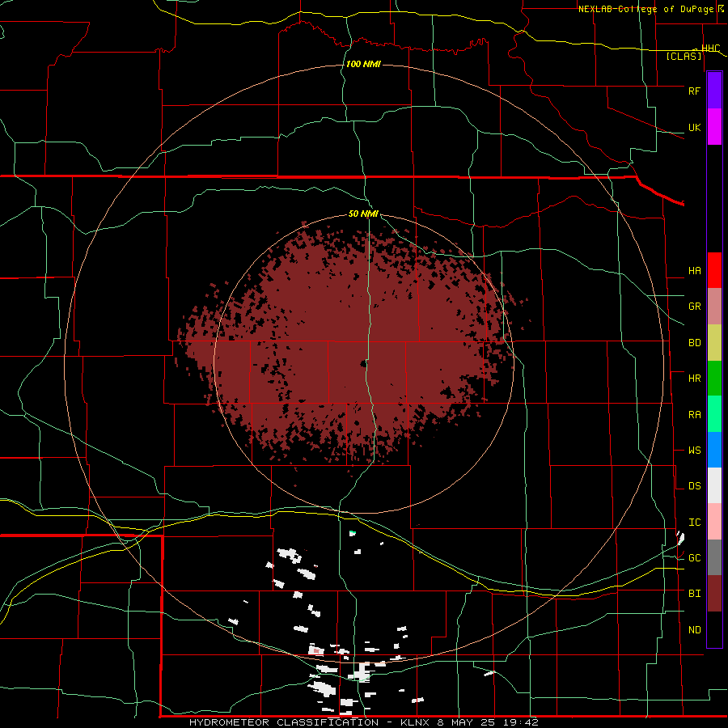Viewport: 728px width, 728px height.
Task: Click the UK legend label
Action: 694,127
